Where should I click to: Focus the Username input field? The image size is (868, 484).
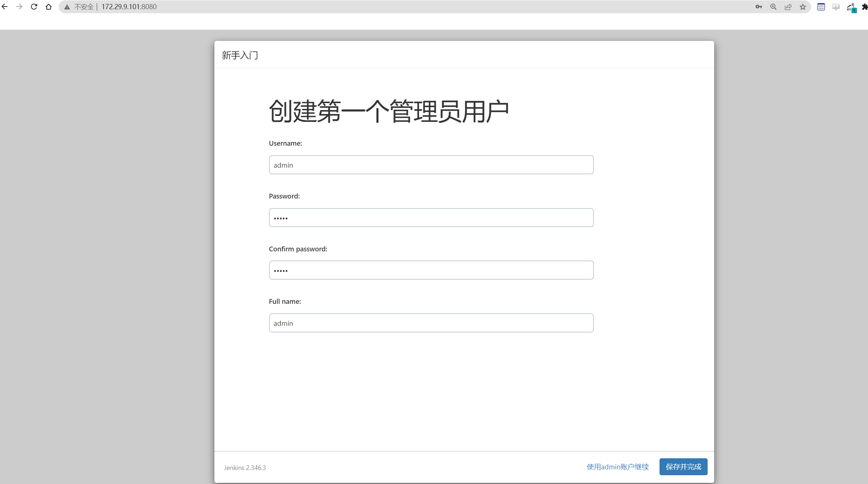431,165
